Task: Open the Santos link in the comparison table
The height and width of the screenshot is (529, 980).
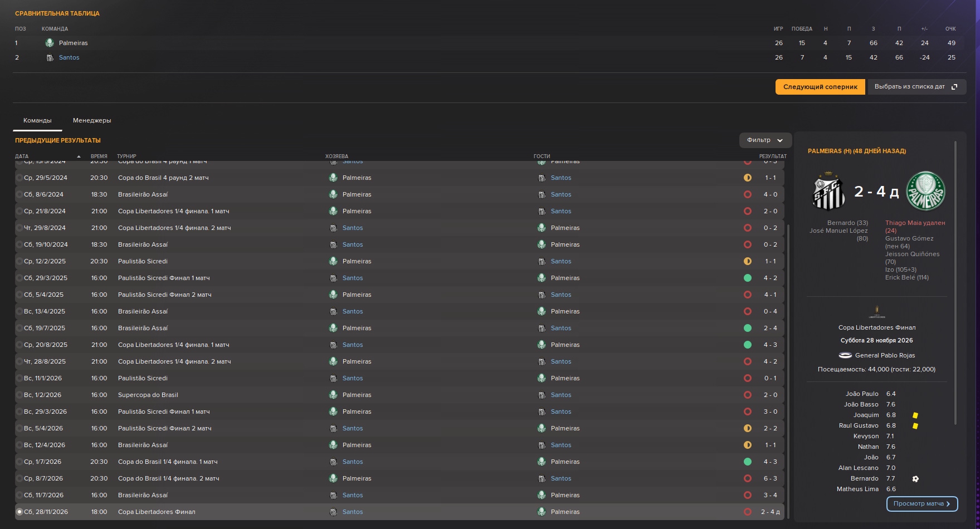Action: click(69, 57)
